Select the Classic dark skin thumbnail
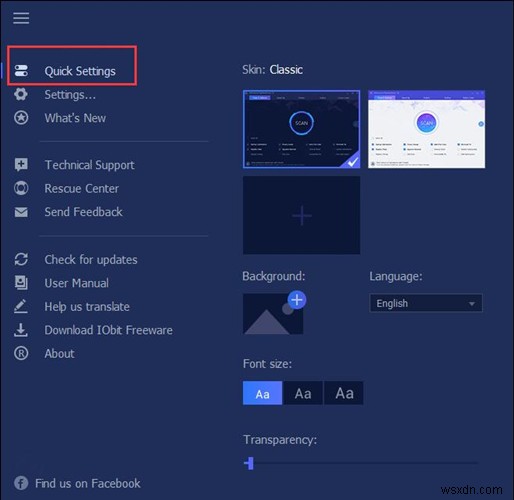Screen dimensions: 514x500 click(x=301, y=129)
